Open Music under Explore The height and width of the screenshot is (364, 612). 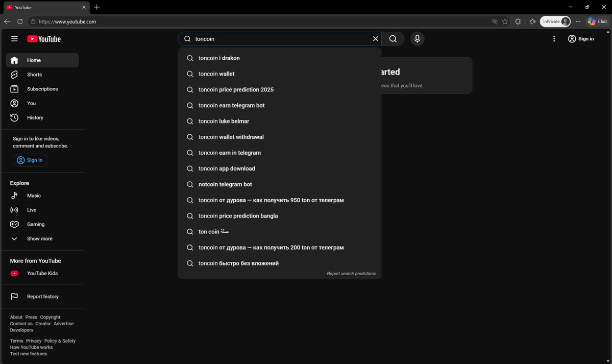(42, 196)
